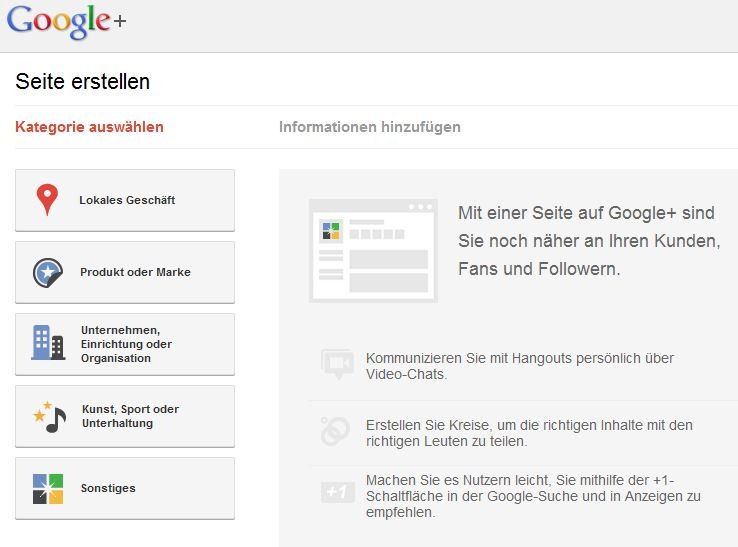738x547 pixels.
Task: Choose the Lokales Geschäft category label
Action: click(127, 200)
